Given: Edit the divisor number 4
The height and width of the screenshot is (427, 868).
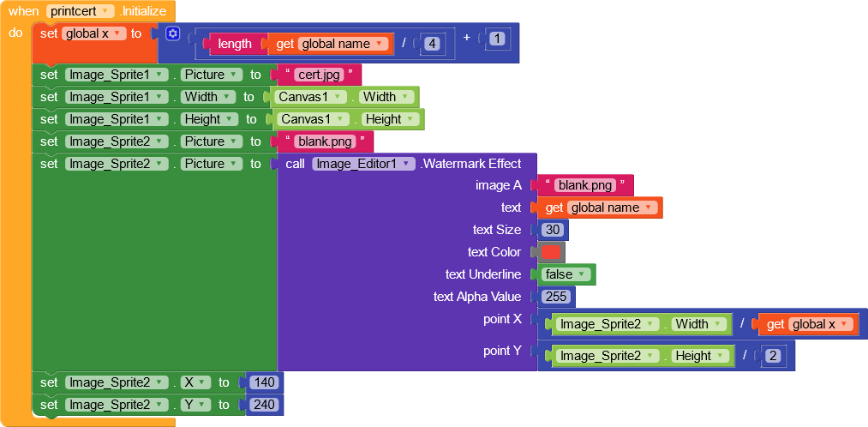Looking at the screenshot, I should pyautogui.click(x=433, y=44).
